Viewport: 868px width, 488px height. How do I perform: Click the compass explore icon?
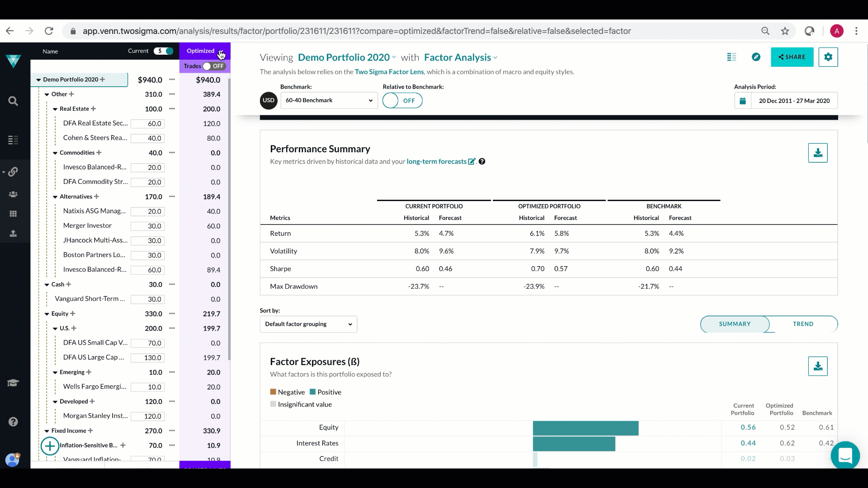point(756,57)
